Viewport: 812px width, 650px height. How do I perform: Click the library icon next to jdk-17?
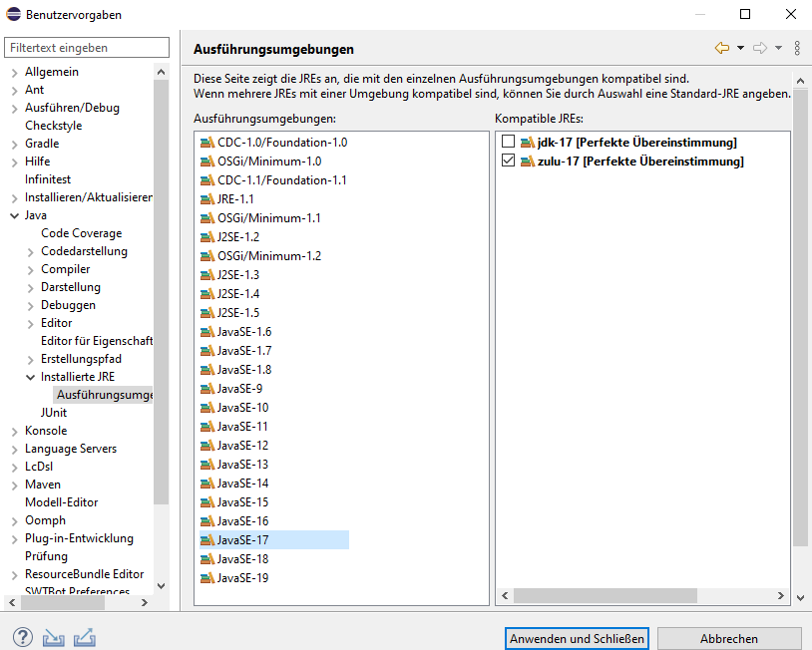[x=527, y=143]
